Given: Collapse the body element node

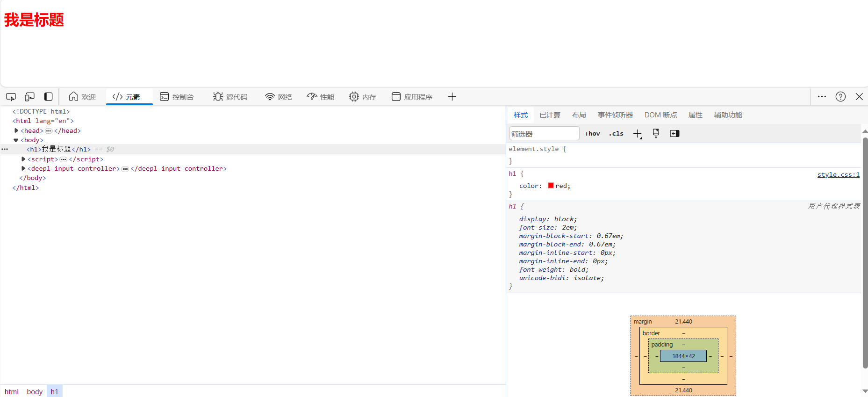Looking at the screenshot, I should point(16,140).
